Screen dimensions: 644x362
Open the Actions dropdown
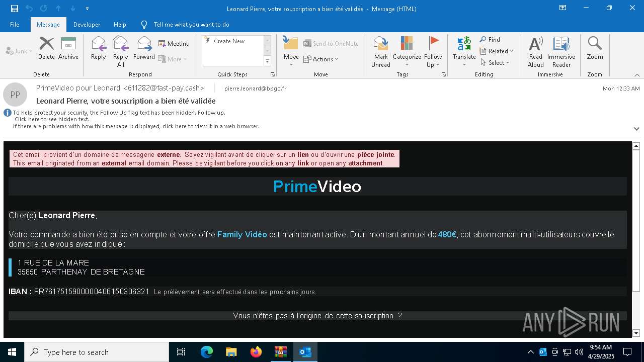pos(321,59)
